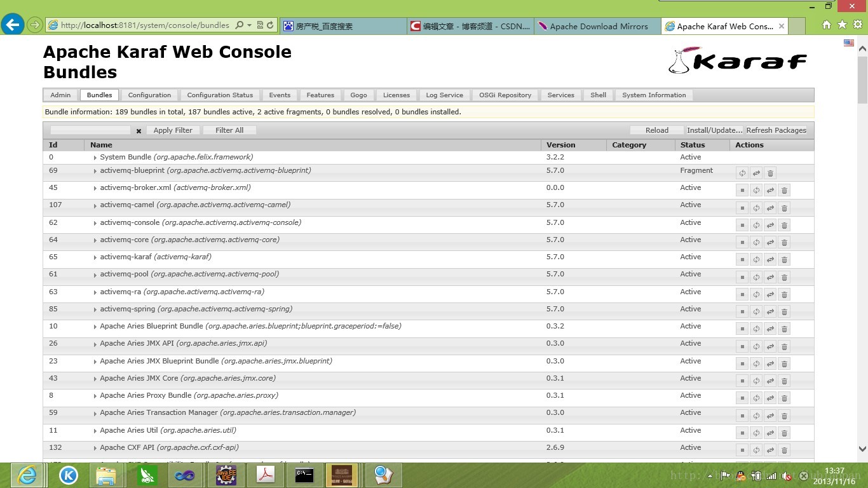
Task: Click the US flag language icon
Action: click(x=849, y=43)
